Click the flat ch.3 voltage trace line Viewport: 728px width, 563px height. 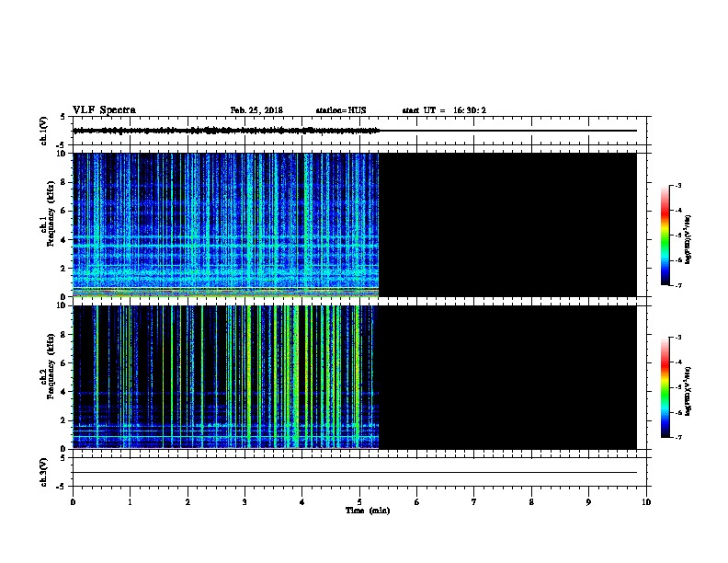coord(355,473)
